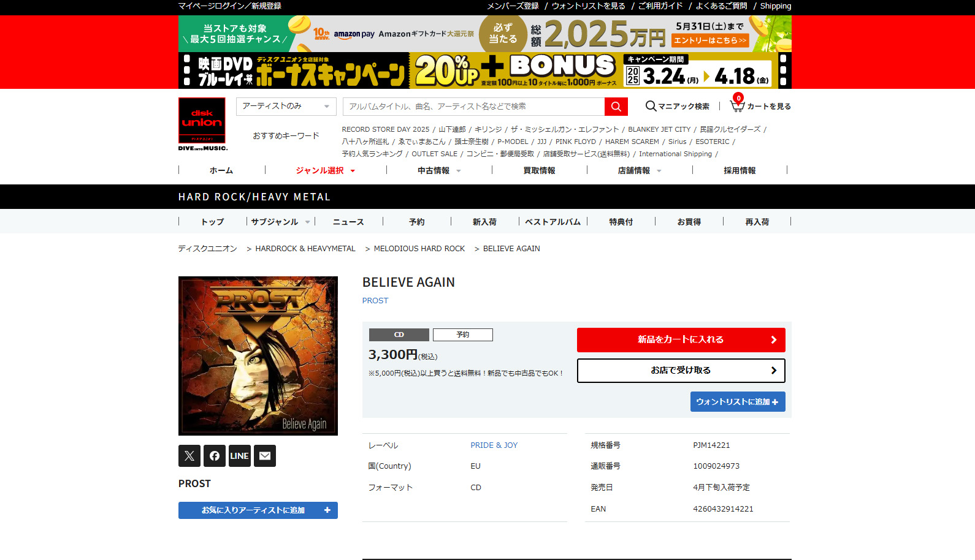The height and width of the screenshot is (560, 975).
Task: Add to wantlist with ウォントリストに追加
Action: pyautogui.click(x=738, y=402)
